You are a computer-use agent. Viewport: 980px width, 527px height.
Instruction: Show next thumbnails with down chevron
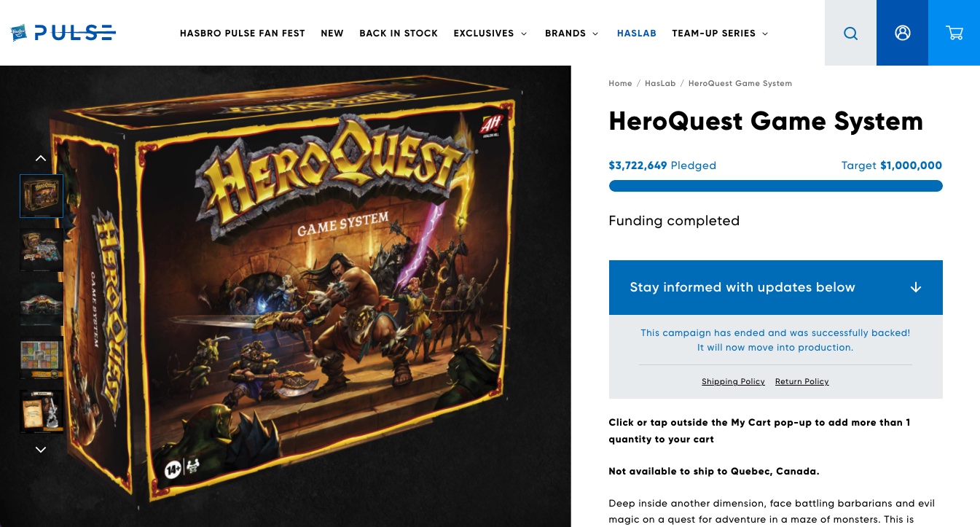click(41, 450)
